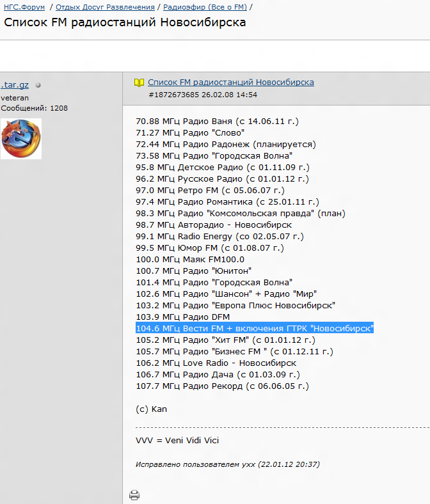
Task: Click the line '72.44 МГц Радио Радонеж'
Action: pyautogui.click(x=226, y=145)
